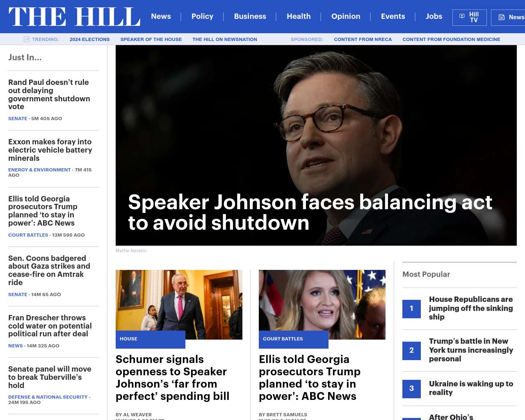Open the 2024 Elections trending link
The image size is (525, 420).
(89, 39)
